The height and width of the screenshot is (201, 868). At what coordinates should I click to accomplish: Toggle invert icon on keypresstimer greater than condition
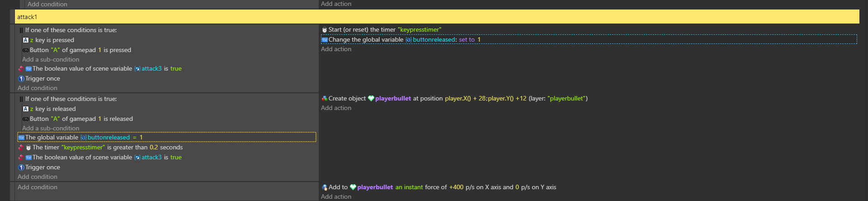[x=21, y=148]
